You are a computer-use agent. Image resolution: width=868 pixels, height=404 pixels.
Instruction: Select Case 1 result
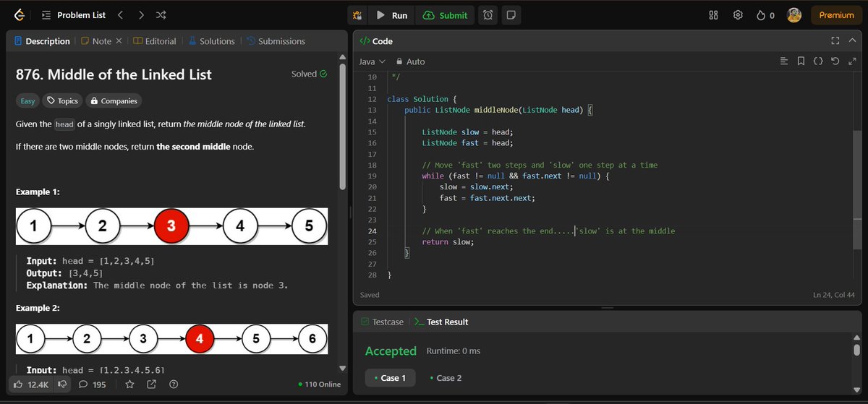pos(389,378)
